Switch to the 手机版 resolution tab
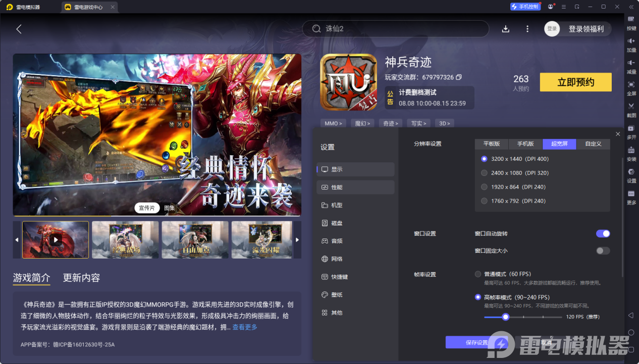The height and width of the screenshot is (364, 639). point(525,144)
